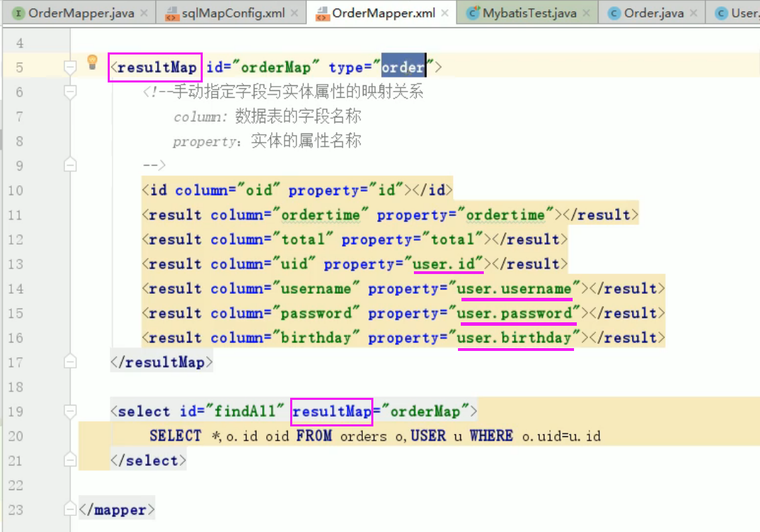The width and height of the screenshot is (760, 532).
Task: Close the Order.java tab
Action: click(694, 13)
